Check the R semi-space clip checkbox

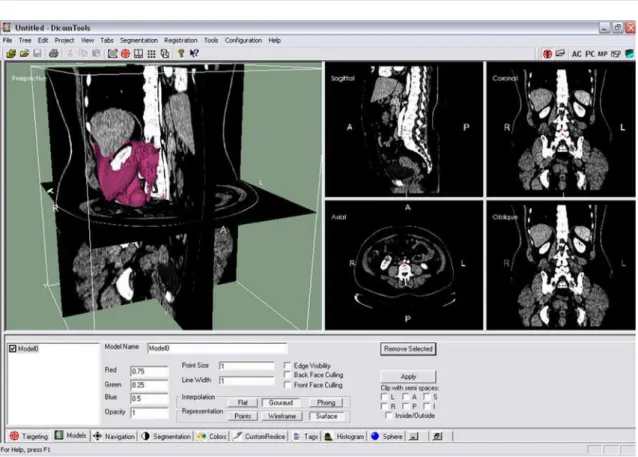(x=384, y=406)
